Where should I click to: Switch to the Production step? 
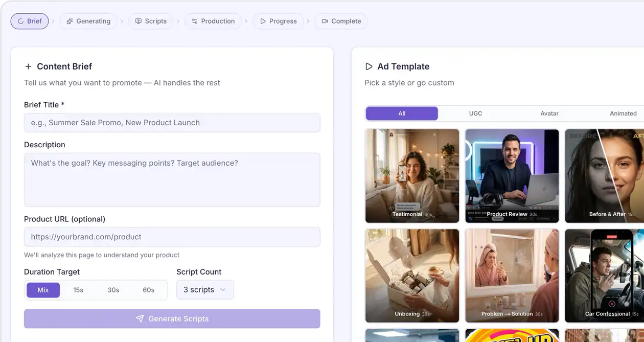(213, 21)
